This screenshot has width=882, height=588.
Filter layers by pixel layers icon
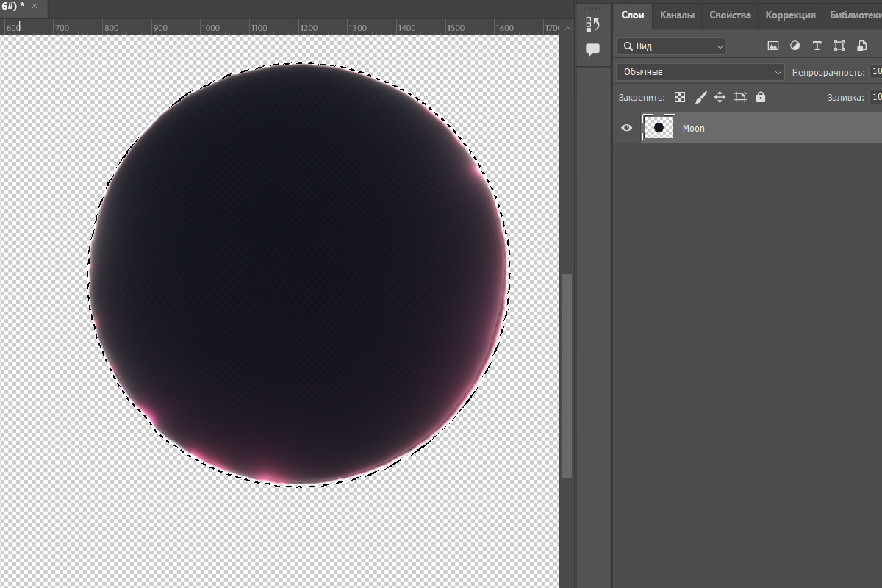pos(772,46)
